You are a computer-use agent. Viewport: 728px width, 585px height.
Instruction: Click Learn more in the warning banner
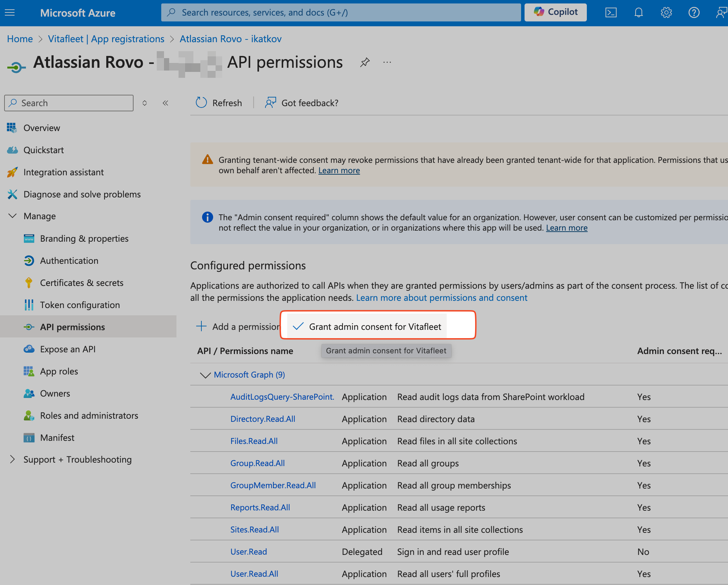(339, 170)
